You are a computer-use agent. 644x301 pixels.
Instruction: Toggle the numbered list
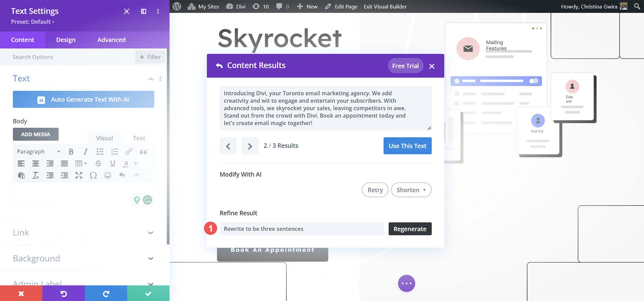(114, 152)
